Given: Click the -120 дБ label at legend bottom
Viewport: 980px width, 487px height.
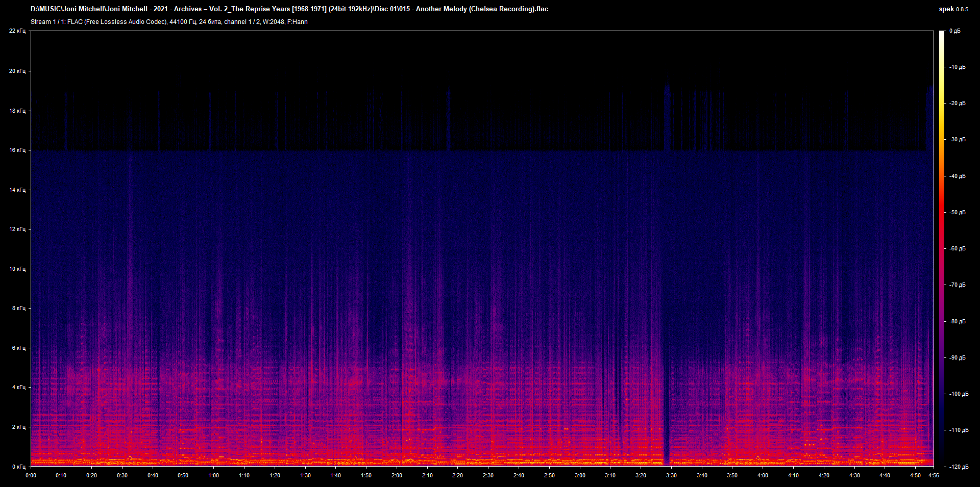Looking at the screenshot, I should (x=960, y=466).
